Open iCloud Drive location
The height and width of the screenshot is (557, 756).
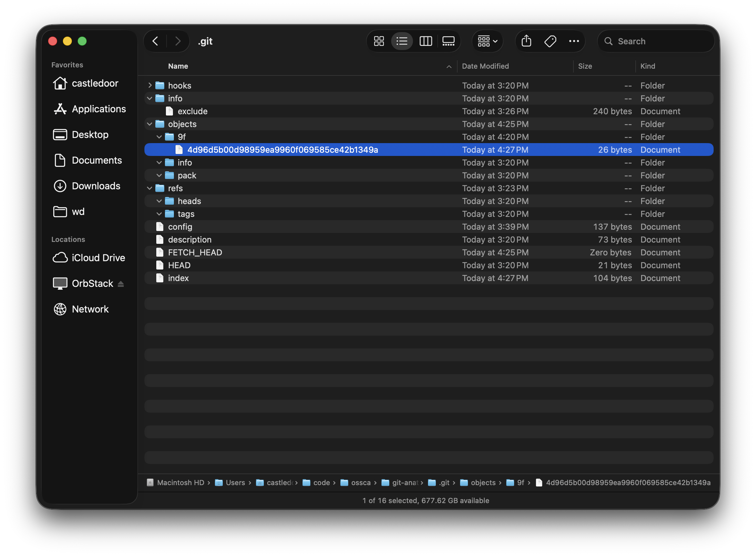point(98,258)
